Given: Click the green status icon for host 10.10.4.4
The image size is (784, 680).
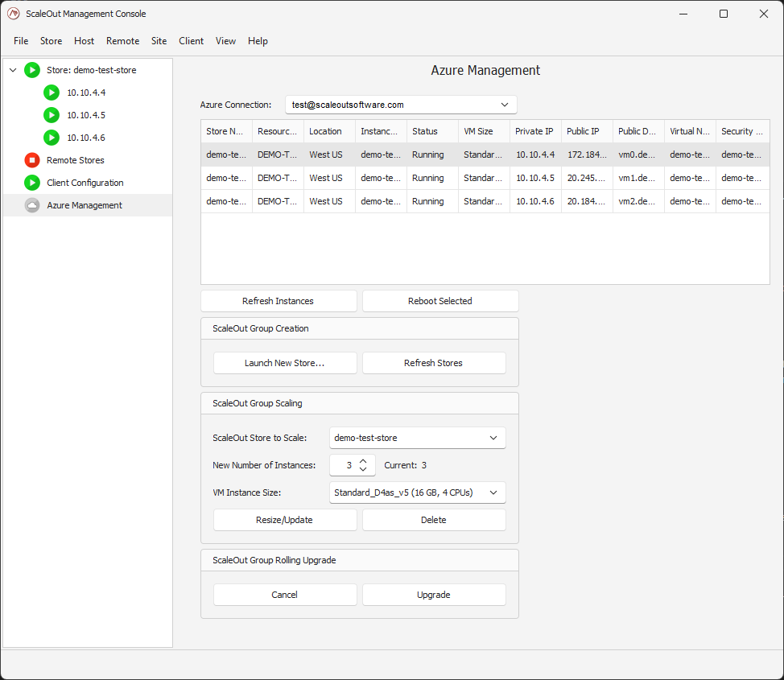Looking at the screenshot, I should coord(51,93).
